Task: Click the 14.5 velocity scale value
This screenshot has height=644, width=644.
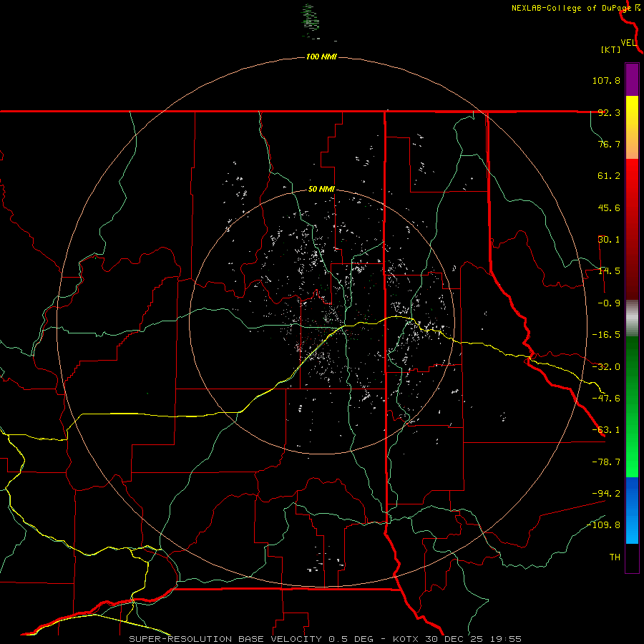Action: click(x=609, y=271)
